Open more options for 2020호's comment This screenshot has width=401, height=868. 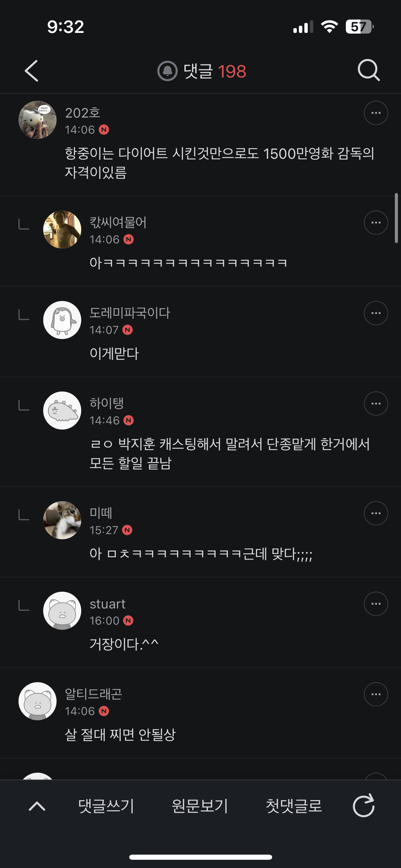pos(376,113)
